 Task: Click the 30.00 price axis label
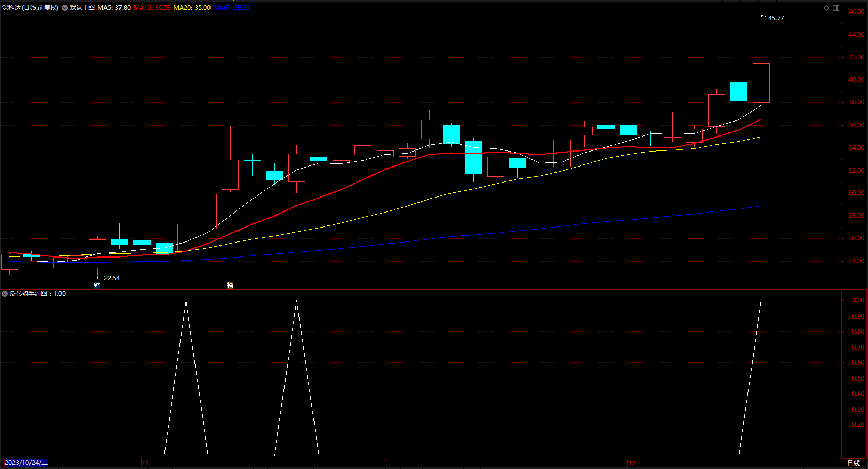click(856, 193)
